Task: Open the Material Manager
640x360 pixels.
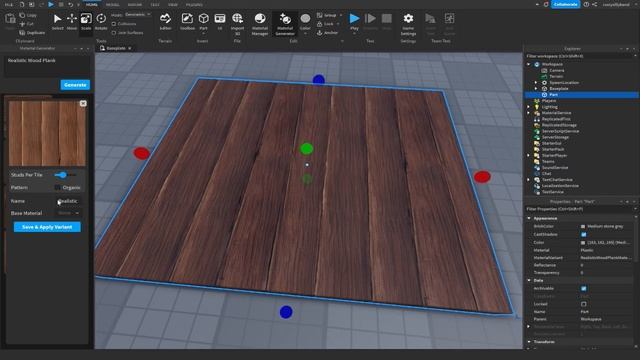Action: [260, 24]
